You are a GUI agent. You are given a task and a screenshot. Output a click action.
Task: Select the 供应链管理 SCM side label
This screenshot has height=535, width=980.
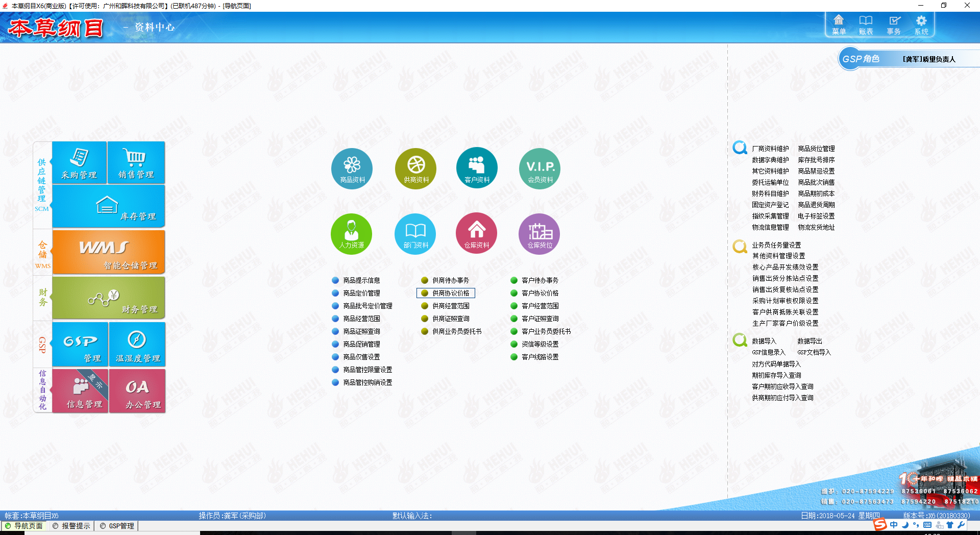(x=42, y=185)
